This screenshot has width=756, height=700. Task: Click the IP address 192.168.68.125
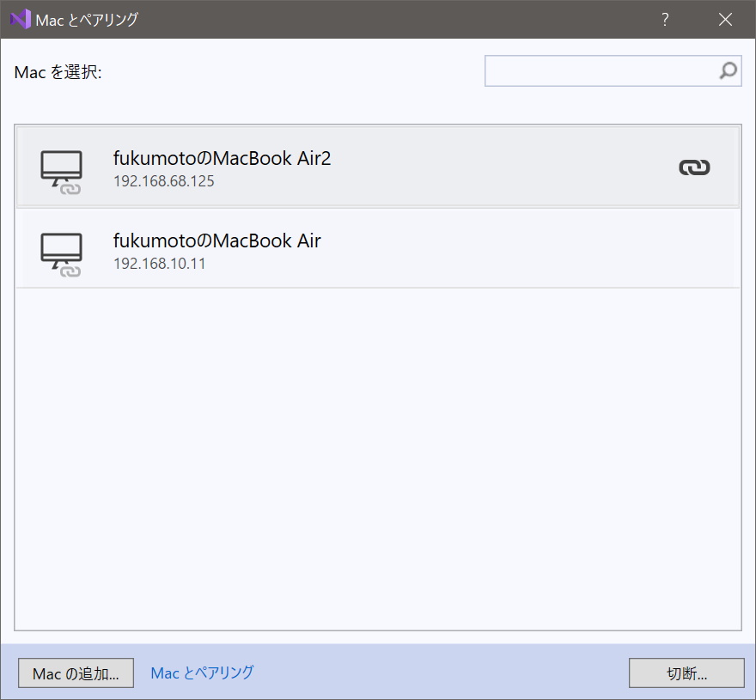click(164, 181)
